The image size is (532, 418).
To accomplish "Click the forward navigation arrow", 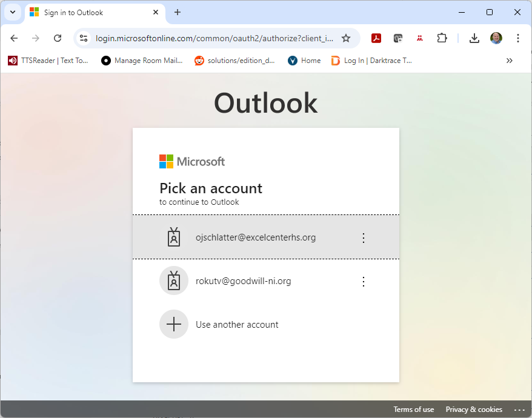I will [36, 38].
